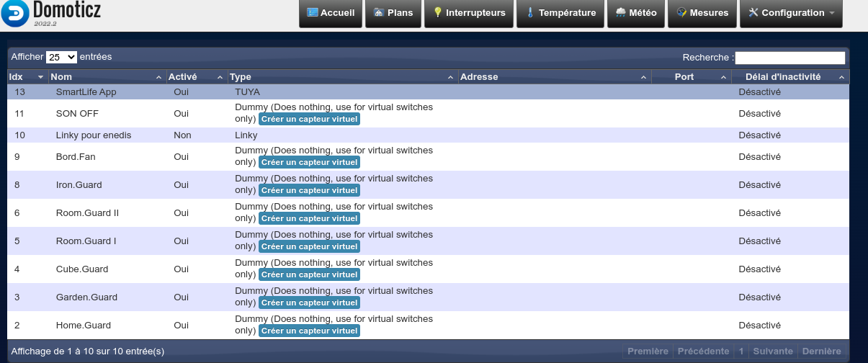Viewport: 868px width, 363px height.
Task: Go to Suivante pagination page
Action: (772, 351)
